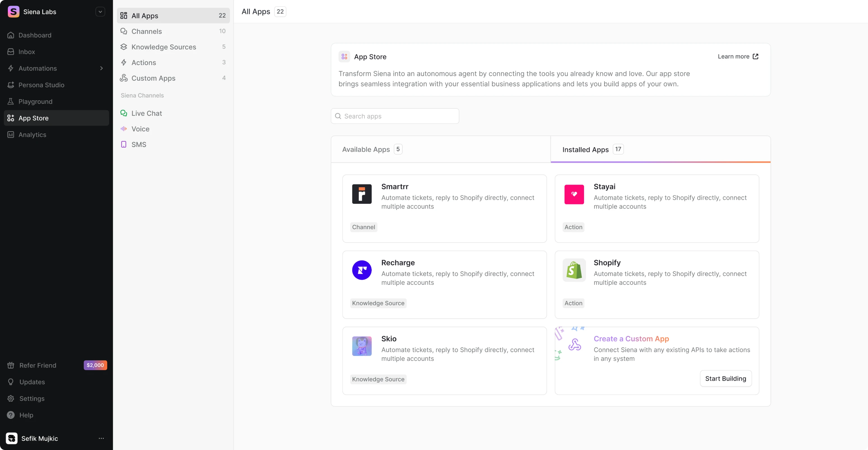Screen dimensions: 868x450
Task: Click the Recharge app logo
Action: click(362, 270)
